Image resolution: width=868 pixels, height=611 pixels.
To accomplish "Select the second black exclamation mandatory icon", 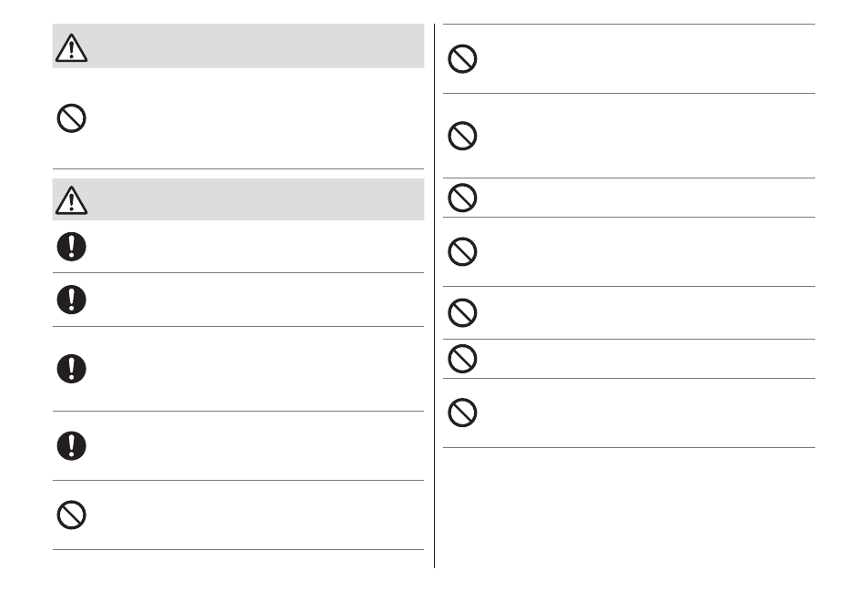I will pyautogui.click(x=71, y=300).
